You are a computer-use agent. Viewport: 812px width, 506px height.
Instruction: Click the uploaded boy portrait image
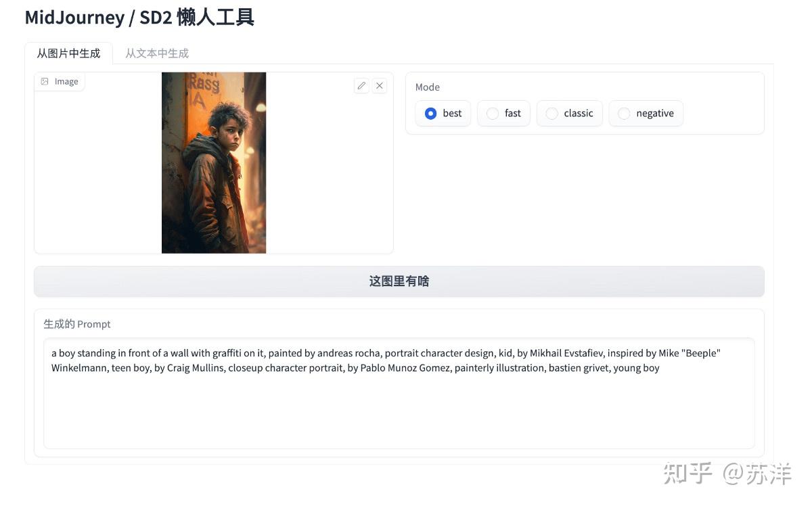(x=214, y=163)
